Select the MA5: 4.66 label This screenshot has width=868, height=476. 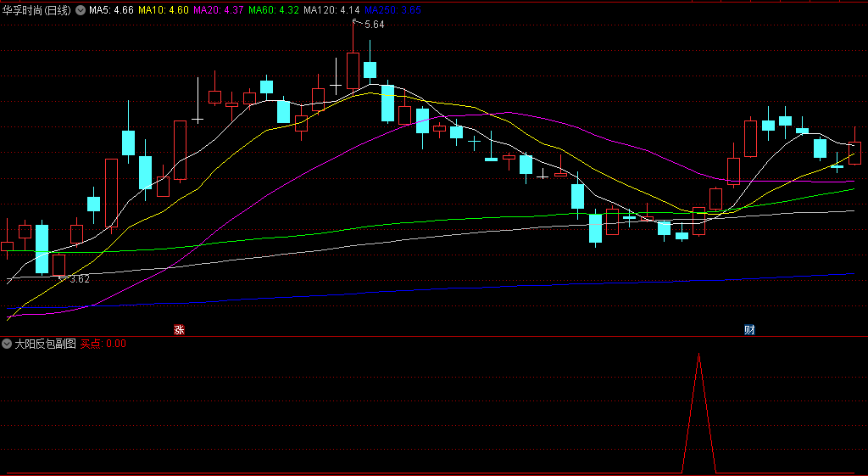pyautogui.click(x=111, y=10)
